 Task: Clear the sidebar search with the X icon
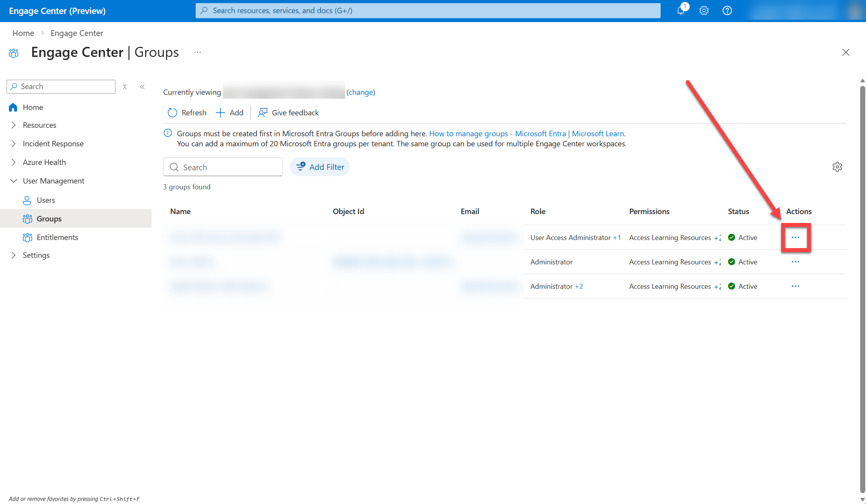tap(125, 87)
